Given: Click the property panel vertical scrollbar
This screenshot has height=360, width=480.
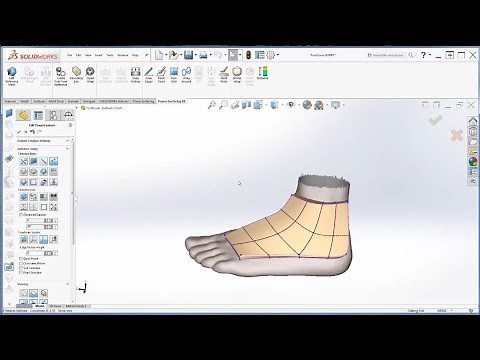Looking at the screenshot, I should [73, 193].
